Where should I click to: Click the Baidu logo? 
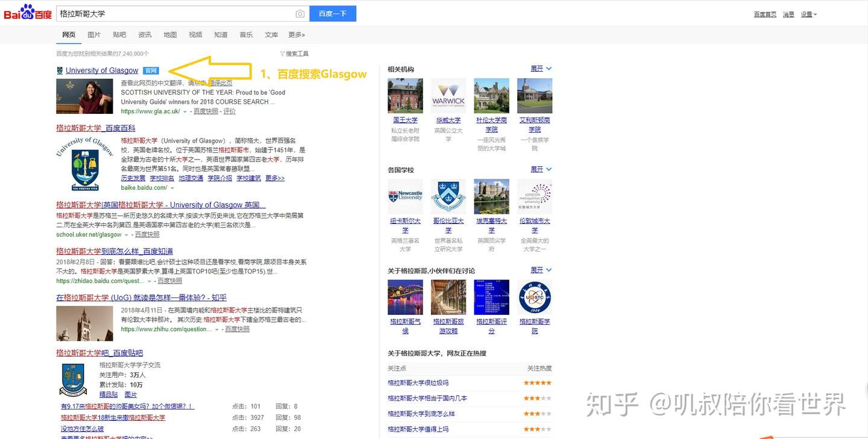[x=28, y=12]
